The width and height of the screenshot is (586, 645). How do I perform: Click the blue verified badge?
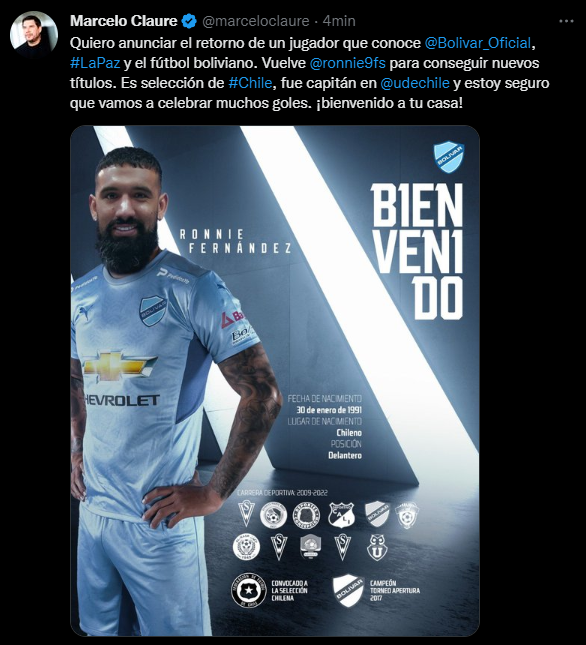189,21
